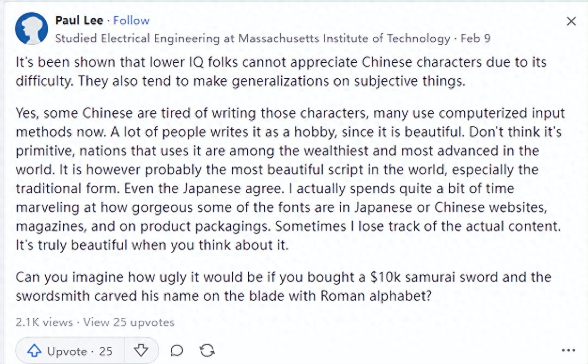Downvote the answer with the down arrow

pyautogui.click(x=141, y=351)
